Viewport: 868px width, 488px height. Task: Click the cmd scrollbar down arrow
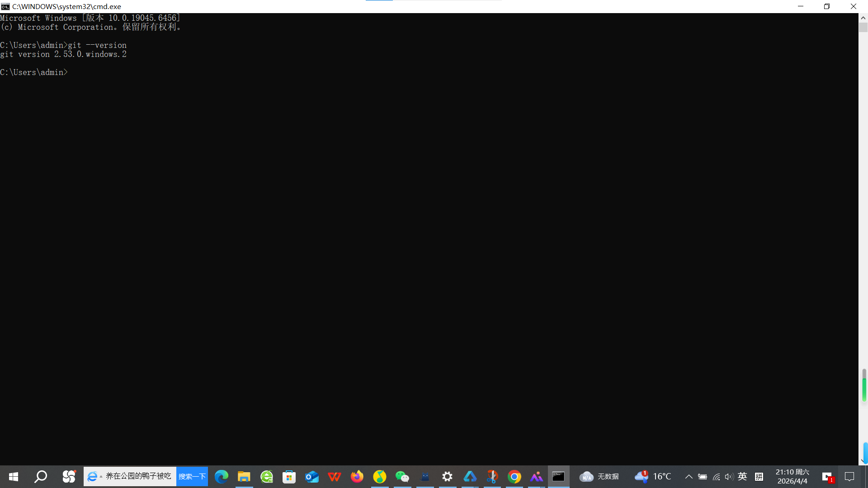863,461
